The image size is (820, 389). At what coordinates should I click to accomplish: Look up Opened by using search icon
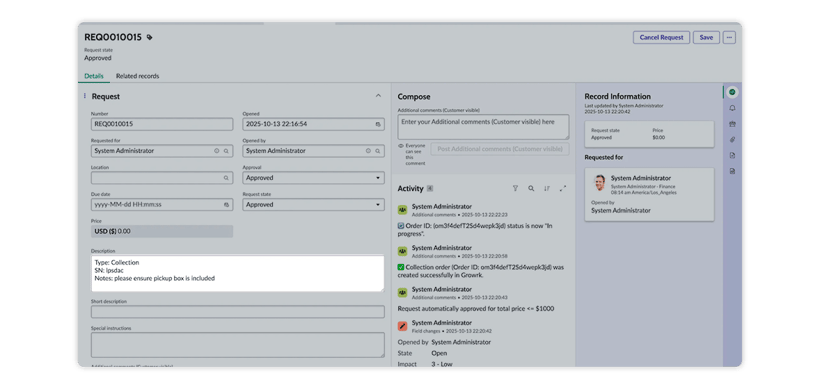[378, 151]
